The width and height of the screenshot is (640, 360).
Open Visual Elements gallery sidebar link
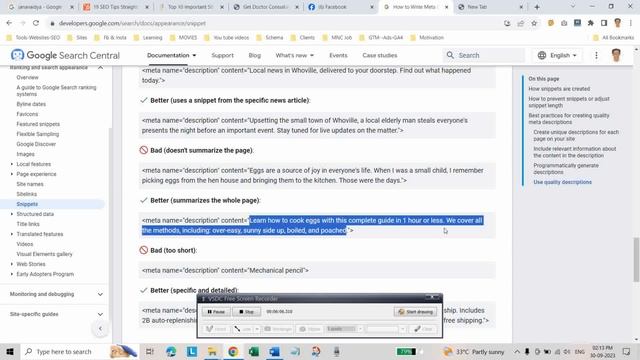(x=44, y=254)
